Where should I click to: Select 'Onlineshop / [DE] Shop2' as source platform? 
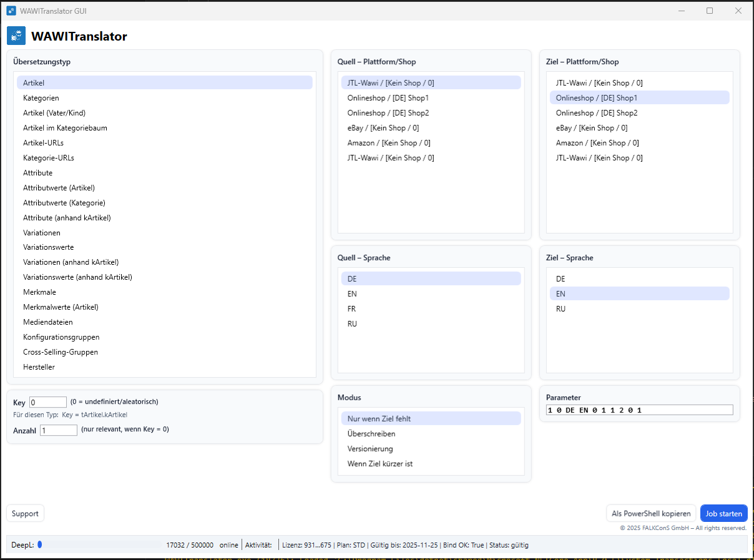point(388,113)
